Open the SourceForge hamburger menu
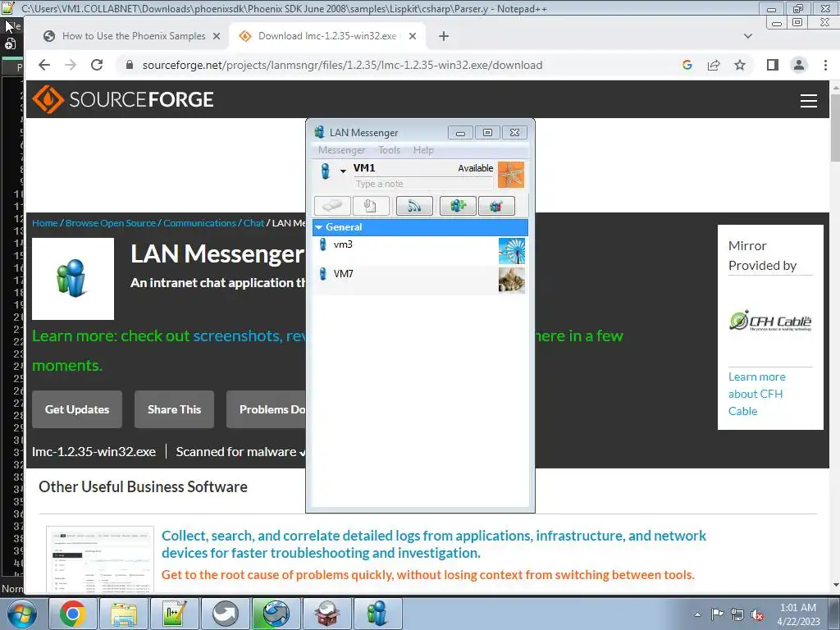 pyautogui.click(x=808, y=101)
